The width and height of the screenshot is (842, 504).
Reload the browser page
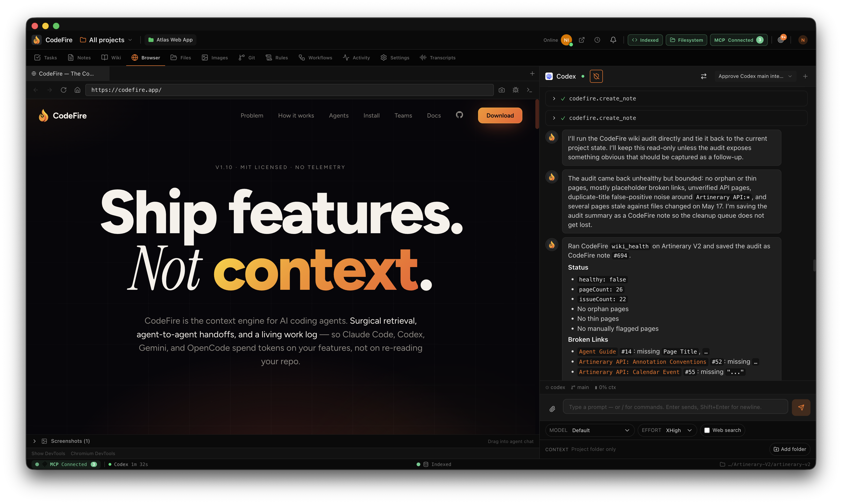point(64,90)
